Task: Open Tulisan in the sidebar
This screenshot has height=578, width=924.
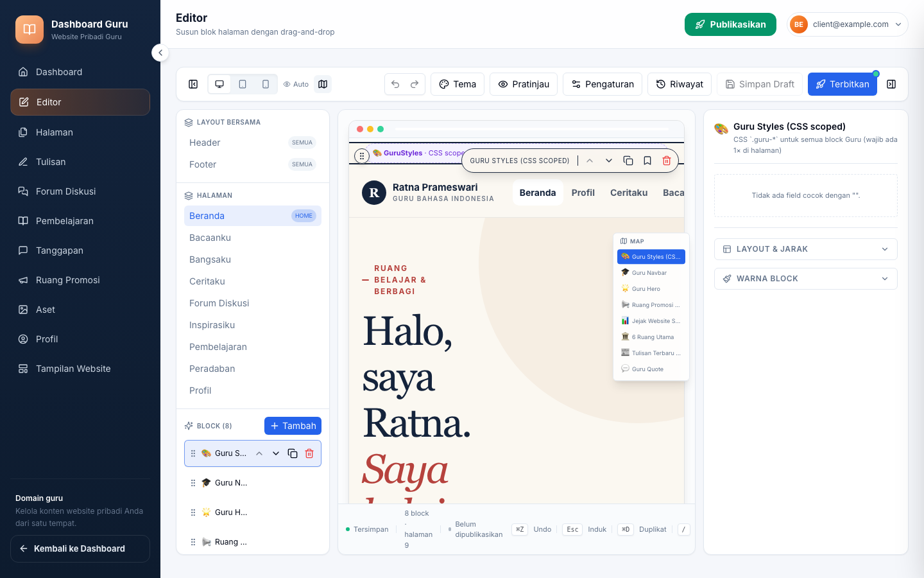Action: pyautogui.click(x=80, y=162)
